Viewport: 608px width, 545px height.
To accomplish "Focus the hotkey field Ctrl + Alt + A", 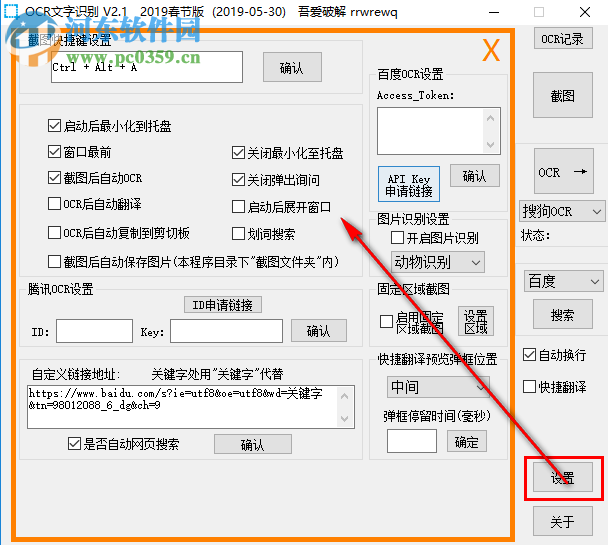I will (x=147, y=67).
